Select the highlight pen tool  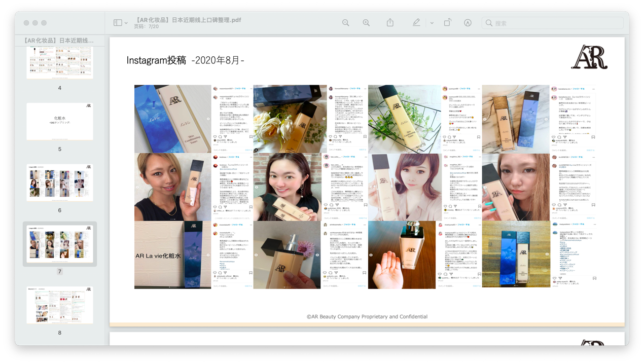(416, 23)
